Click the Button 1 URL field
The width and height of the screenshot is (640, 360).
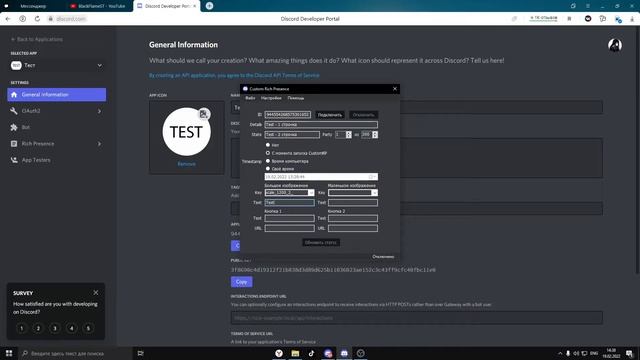pos(289,228)
